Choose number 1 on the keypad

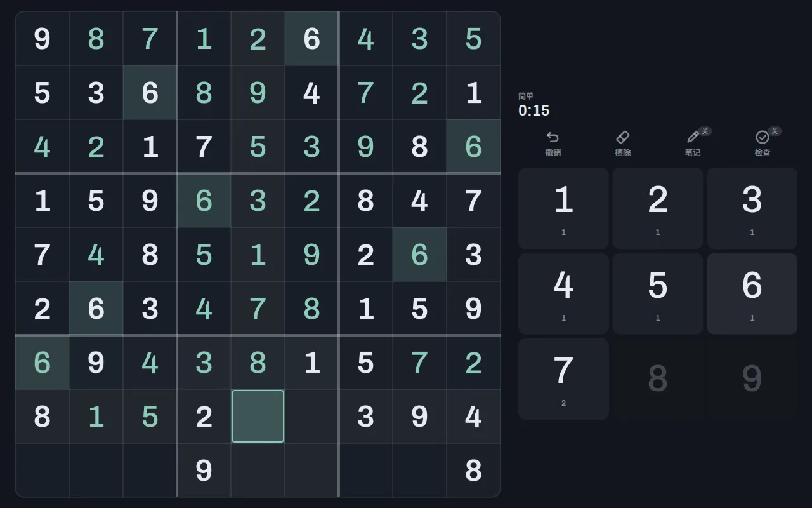[x=563, y=208]
